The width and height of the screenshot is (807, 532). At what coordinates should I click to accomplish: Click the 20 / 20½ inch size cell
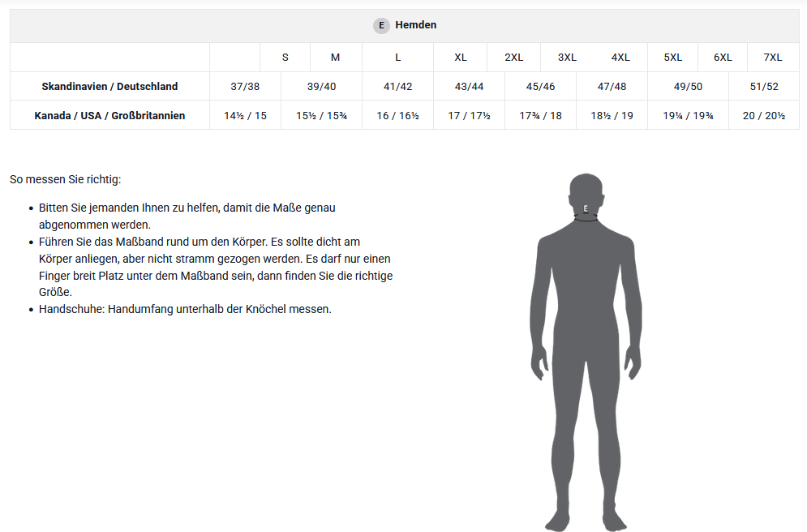point(764,116)
